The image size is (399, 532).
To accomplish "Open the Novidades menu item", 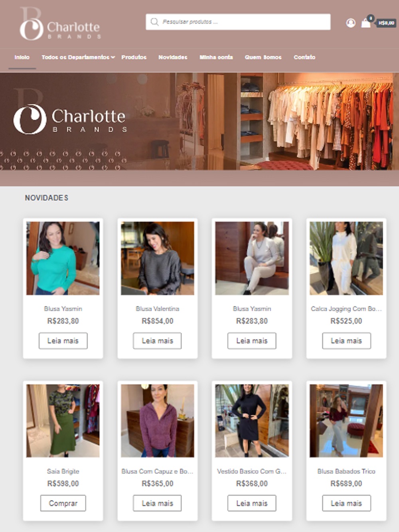I will (173, 57).
